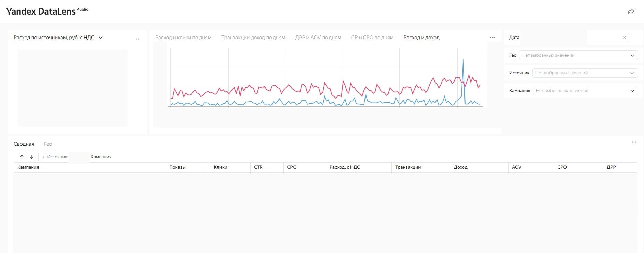Switch to Транзакции доход по дням tab
644x253 pixels.
pyautogui.click(x=253, y=38)
